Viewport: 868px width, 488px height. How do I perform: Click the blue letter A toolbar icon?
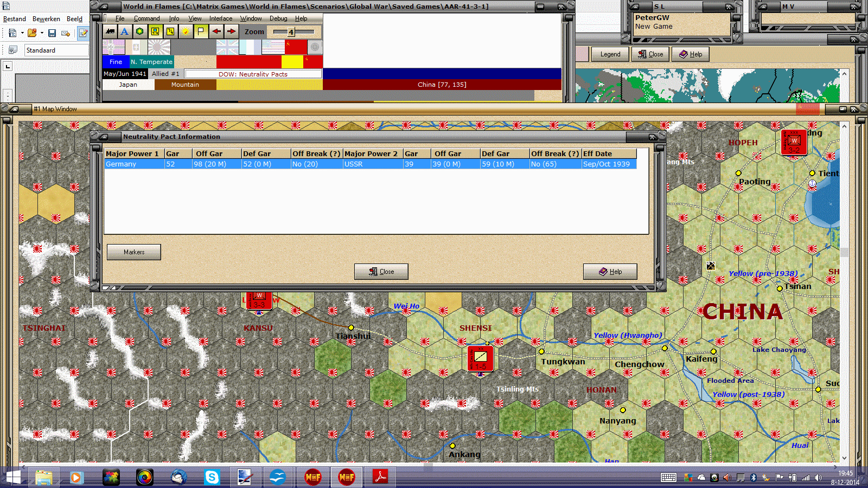tap(125, 31)
